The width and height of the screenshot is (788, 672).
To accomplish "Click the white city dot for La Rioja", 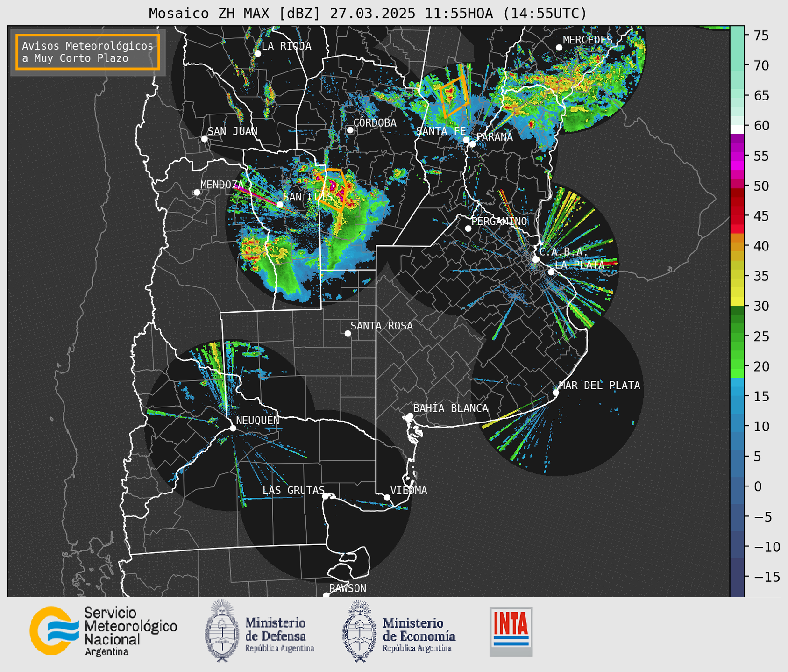I will pos(257,54).
